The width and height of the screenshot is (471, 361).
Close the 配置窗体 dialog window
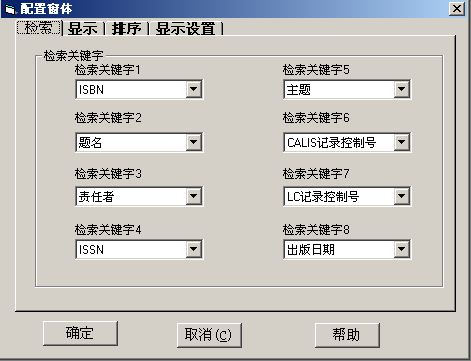[x=456, y=9]
